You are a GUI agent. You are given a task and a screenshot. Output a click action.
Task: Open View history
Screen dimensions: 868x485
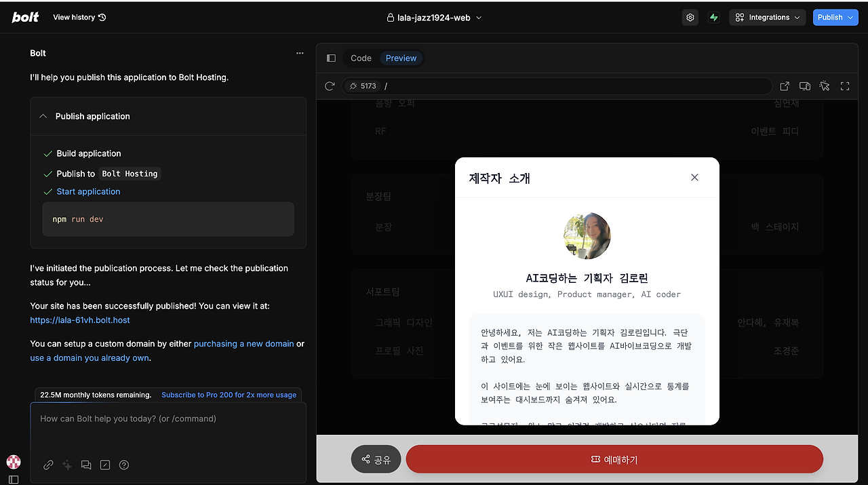click(79, 18)
